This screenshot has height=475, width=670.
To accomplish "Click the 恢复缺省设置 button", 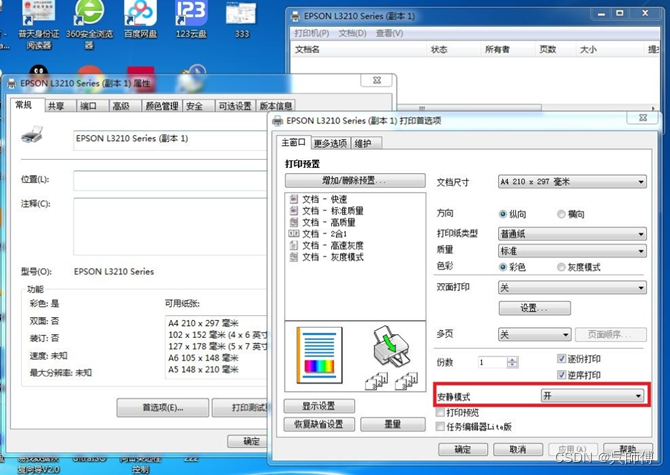I will click(x=319, y=424).
